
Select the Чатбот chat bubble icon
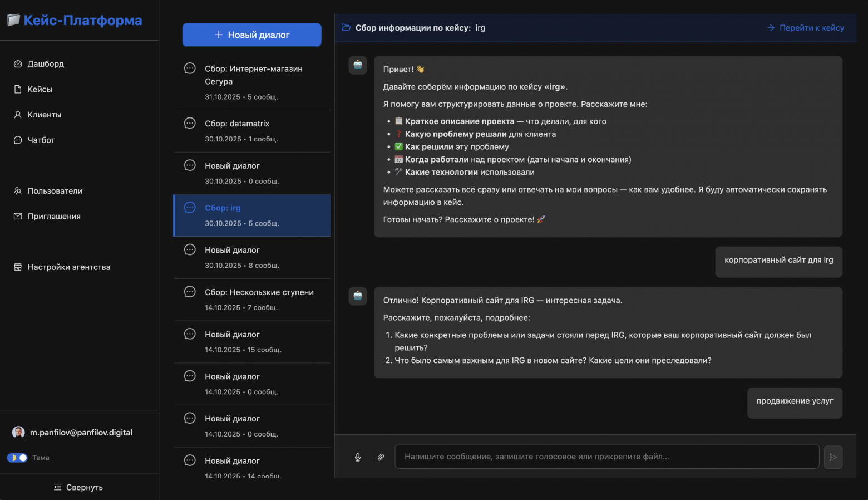point(18,140)
